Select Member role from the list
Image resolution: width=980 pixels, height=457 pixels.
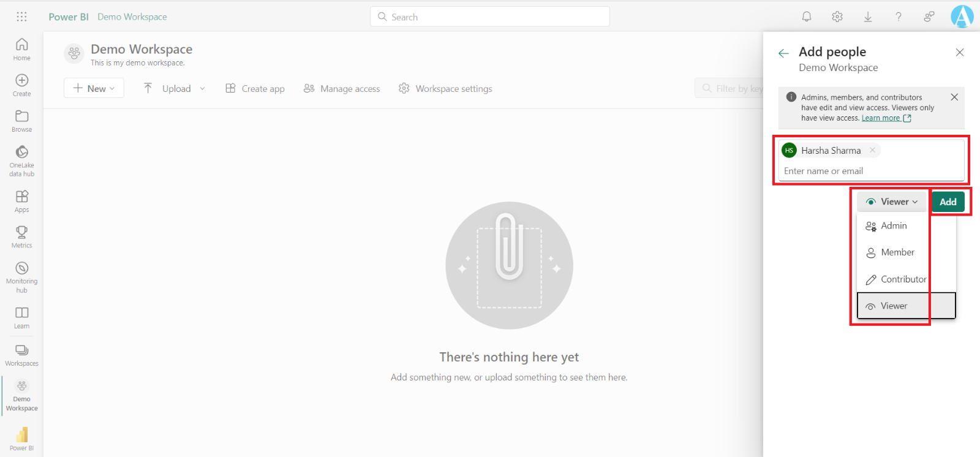[x=897, y=252]
